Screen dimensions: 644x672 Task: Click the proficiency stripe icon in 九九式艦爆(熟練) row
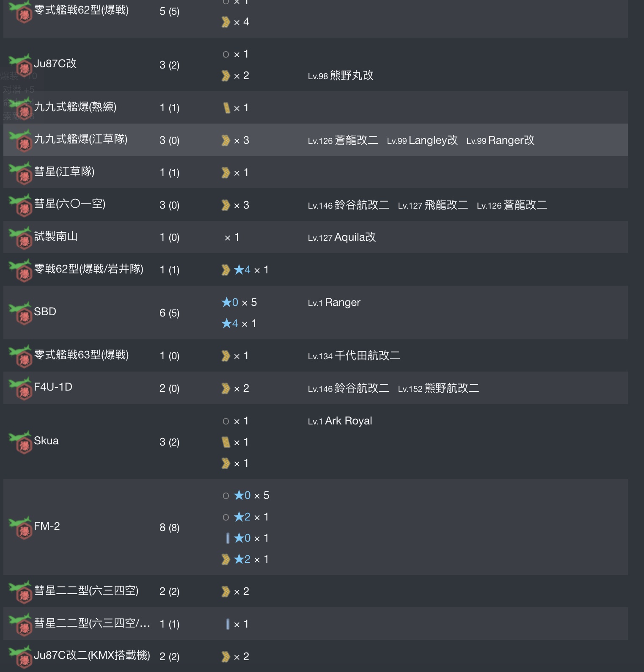click(227, 108)
